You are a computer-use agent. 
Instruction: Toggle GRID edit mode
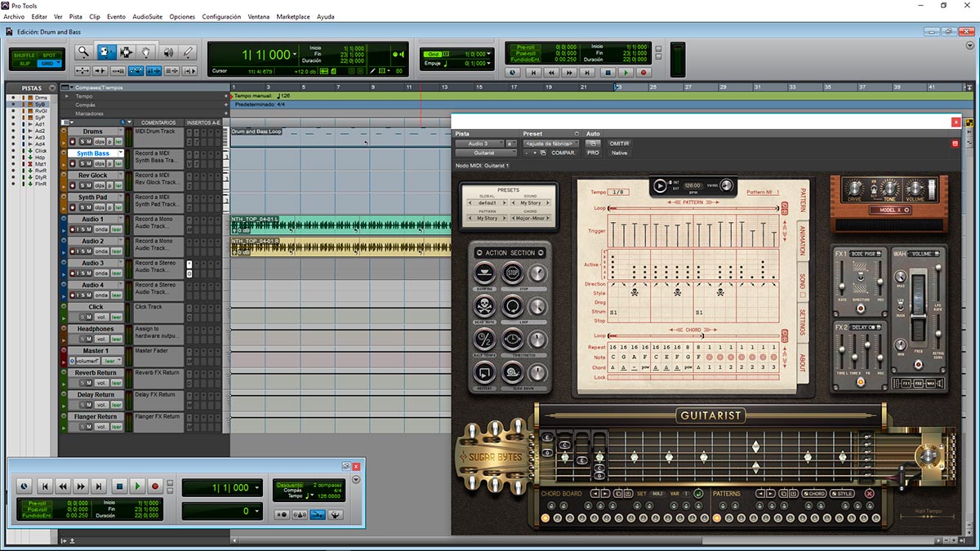(x=49, y=63)
